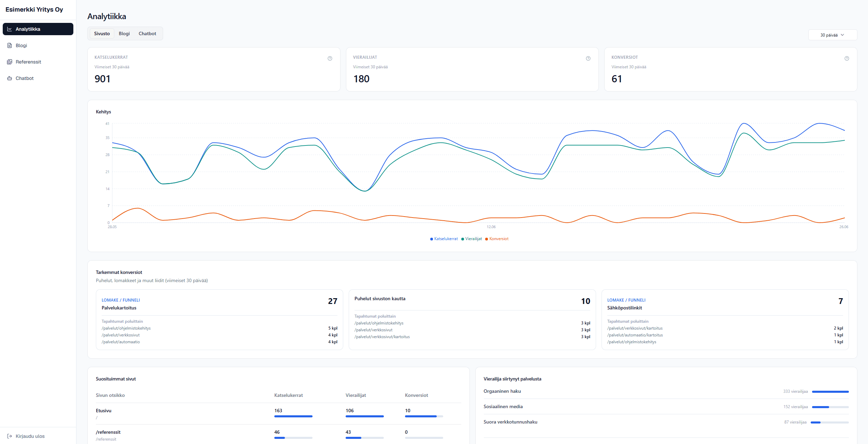Click the Sosiaalinen media visitors bar
The image size is (868, 444).
click(830, 407)
